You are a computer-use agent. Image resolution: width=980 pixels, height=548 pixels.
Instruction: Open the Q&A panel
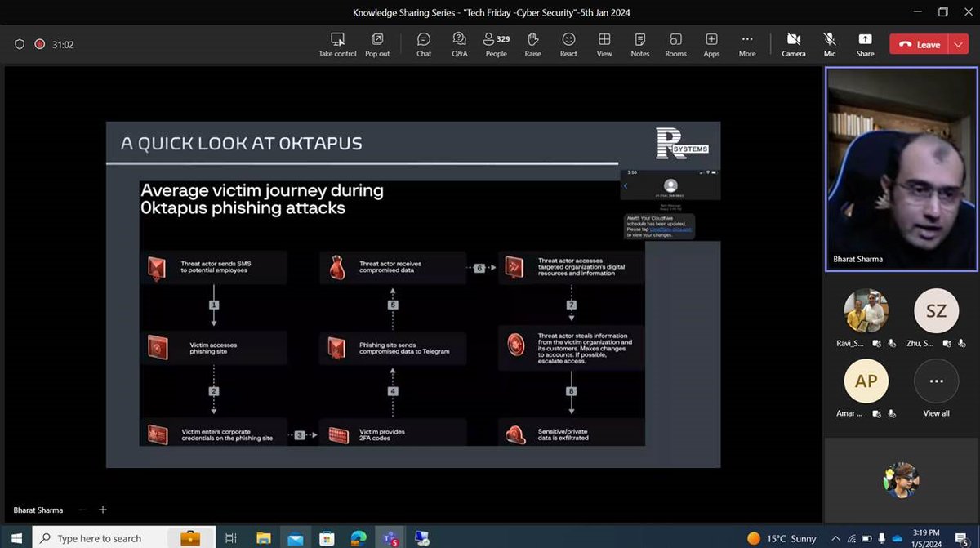pos(459,45)
